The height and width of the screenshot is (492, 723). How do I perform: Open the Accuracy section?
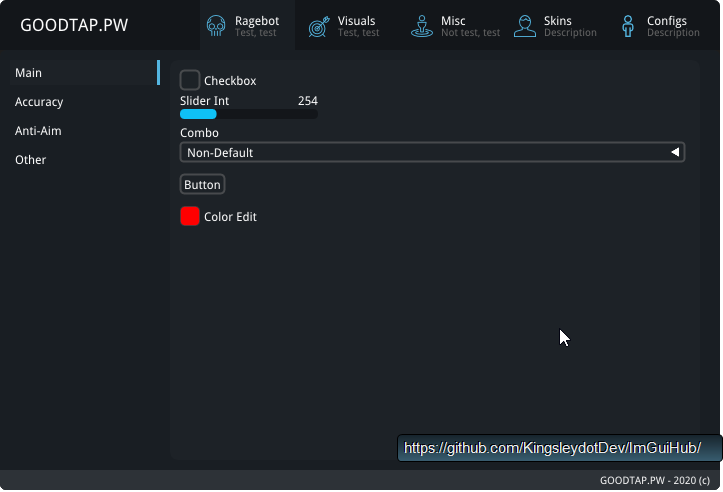39,102
